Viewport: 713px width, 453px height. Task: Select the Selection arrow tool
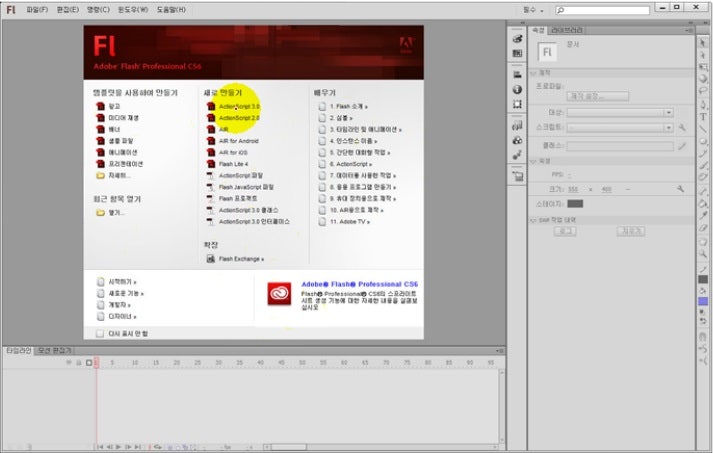[703, 43]
